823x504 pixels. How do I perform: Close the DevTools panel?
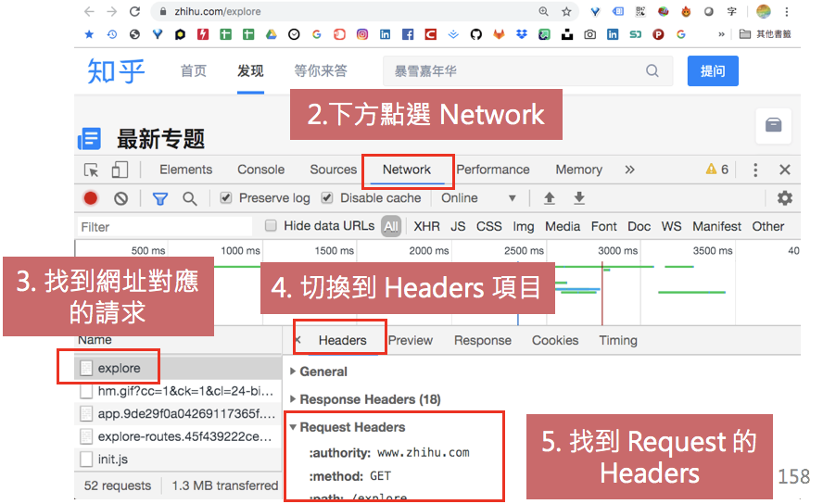(x=785, y=170)
